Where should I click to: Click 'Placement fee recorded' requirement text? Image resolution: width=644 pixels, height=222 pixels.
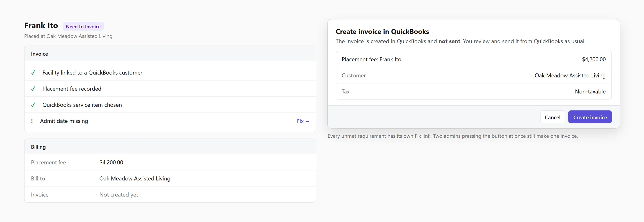tap(72, 89)
